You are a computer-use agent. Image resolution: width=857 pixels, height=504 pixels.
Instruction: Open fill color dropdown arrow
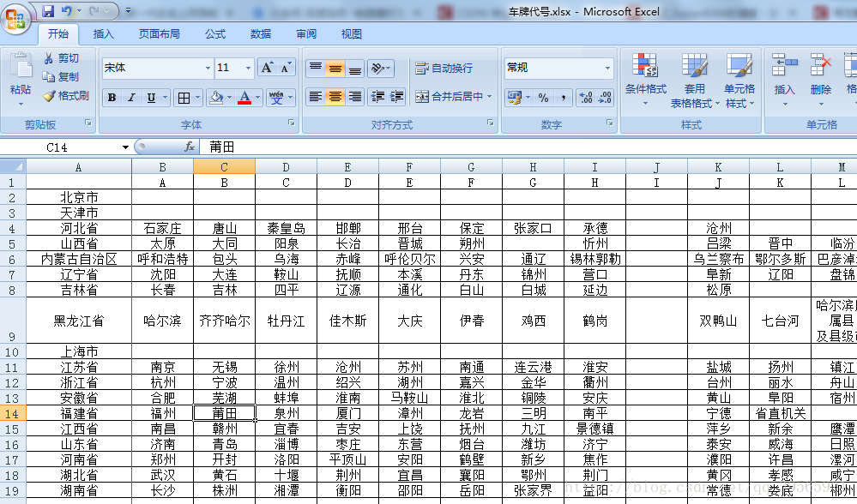point(230,98)
